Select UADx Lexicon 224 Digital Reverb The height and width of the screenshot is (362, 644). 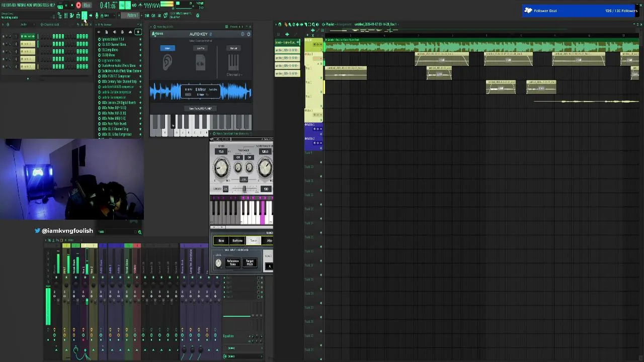(118, 103)
